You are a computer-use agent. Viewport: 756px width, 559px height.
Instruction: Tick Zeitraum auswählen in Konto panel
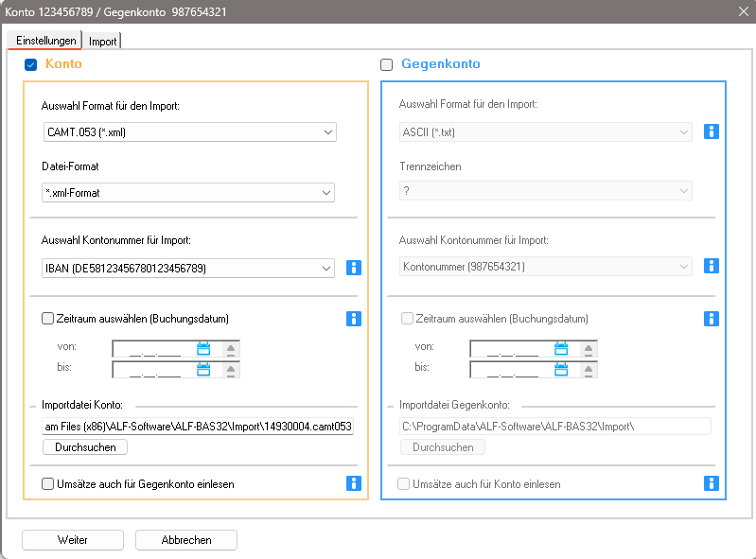pyautogui.click(x=47, y=319)
